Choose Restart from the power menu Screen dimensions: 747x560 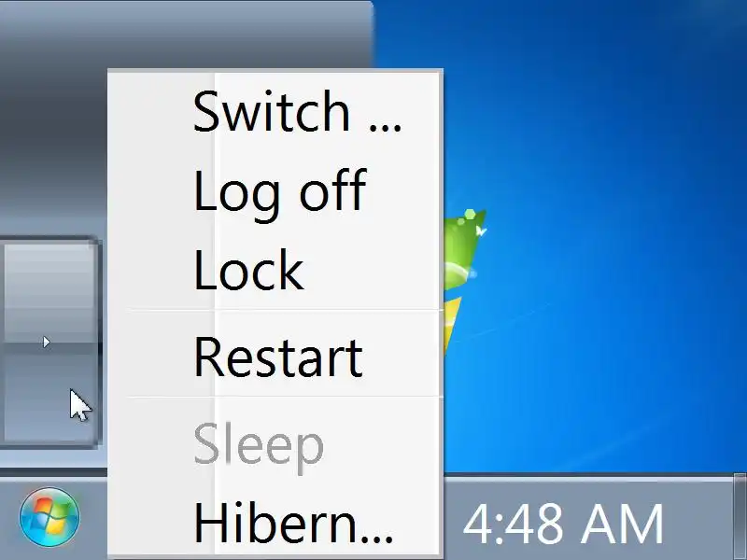click(x=278, y=357)
